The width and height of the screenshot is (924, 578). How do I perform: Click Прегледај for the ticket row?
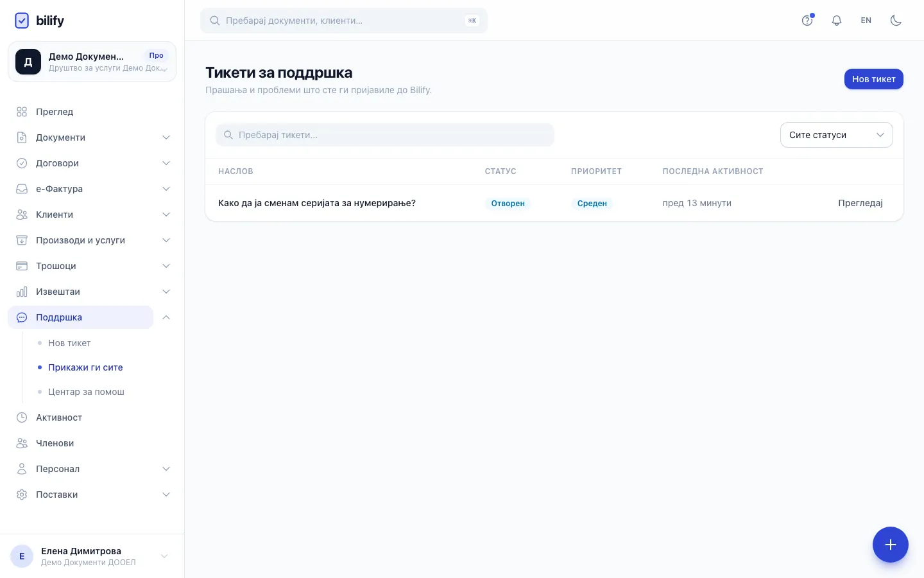[x=860, y=203]
